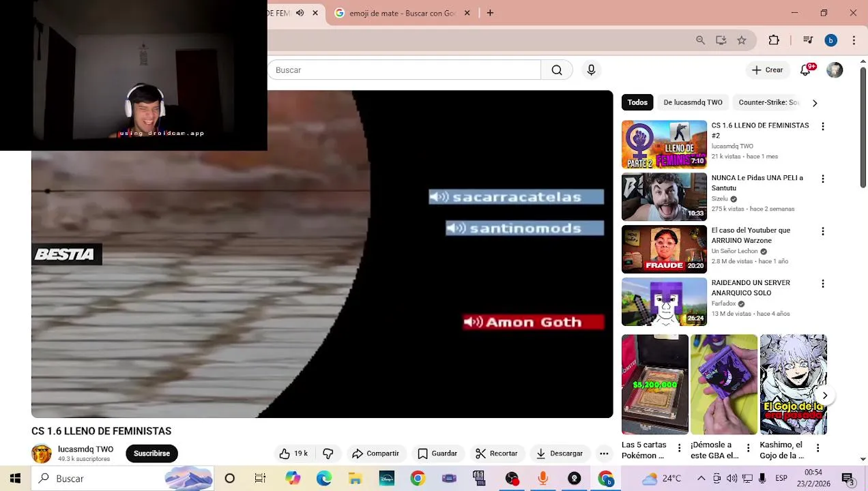Click the install app icon in the address bar
868x491 pixels.
pos(721,40)
